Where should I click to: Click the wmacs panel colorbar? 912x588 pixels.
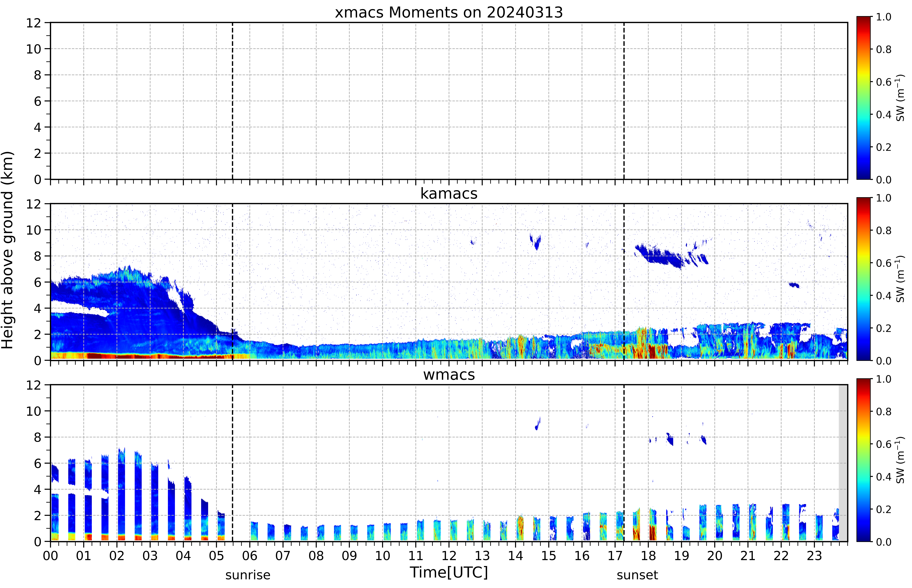[863, 460]
